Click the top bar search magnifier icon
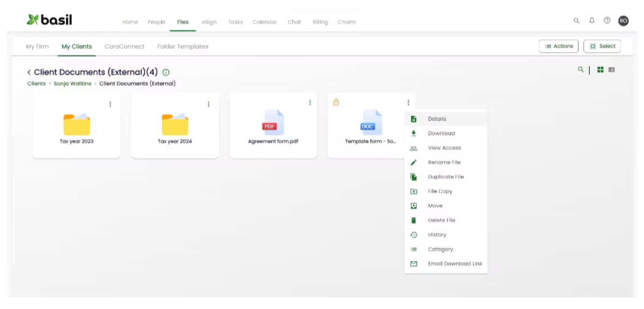Image resolution: width=644 pixels, height=309 pixels. pyautogui.click(x=577, y=20)
